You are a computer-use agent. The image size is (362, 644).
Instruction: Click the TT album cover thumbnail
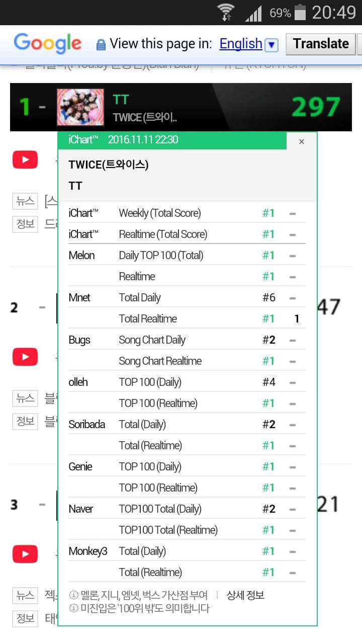80,107
